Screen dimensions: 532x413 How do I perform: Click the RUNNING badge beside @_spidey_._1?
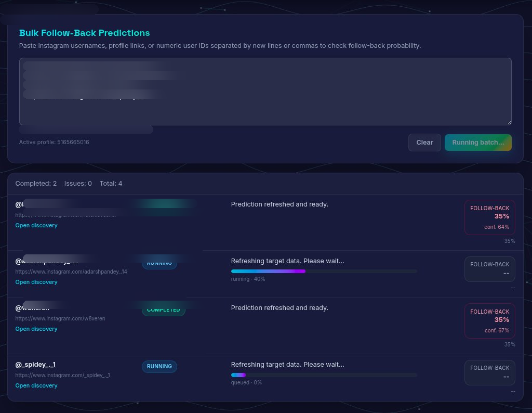[x=159, y=367]
